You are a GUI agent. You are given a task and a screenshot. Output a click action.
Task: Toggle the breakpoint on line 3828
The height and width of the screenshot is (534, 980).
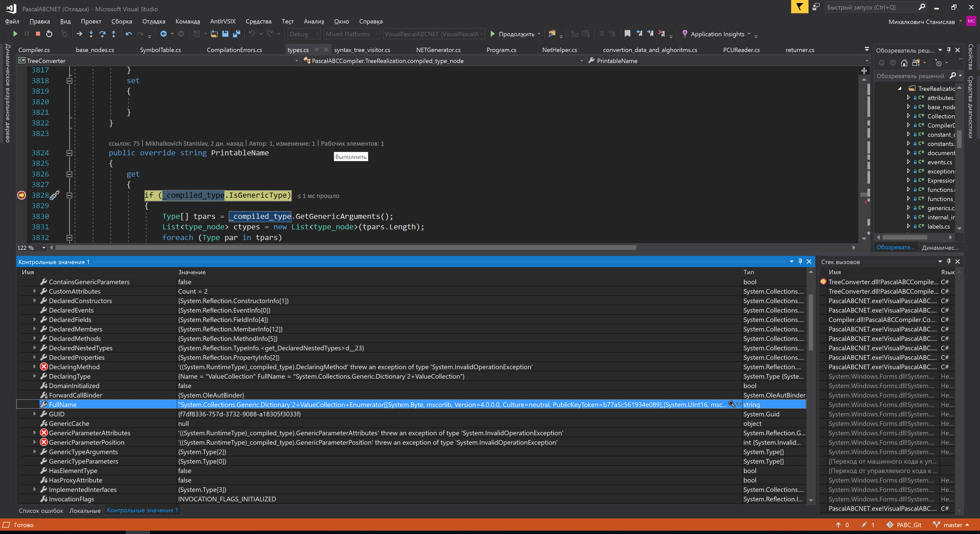22,195
